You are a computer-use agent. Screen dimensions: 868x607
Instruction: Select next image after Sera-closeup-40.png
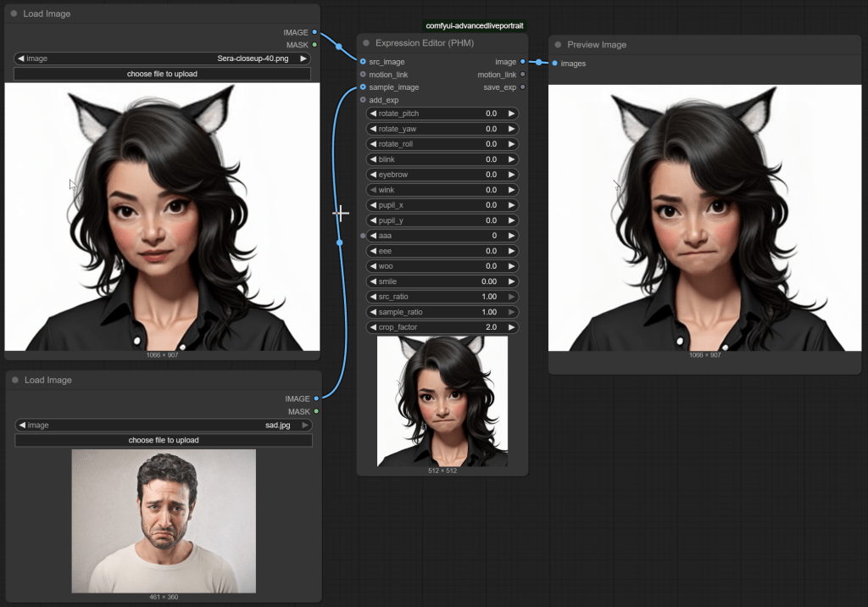pos(303,59)
